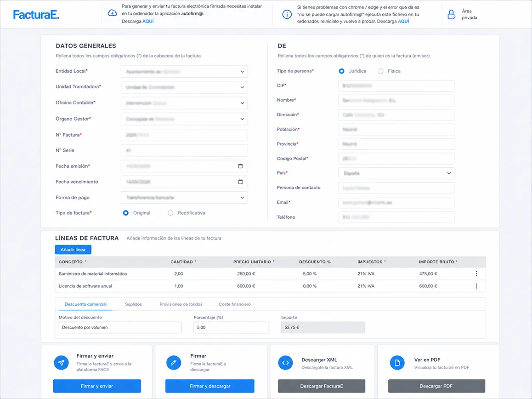Choose Rectificativa tipo de factura
The height and width of the screenshot is (399, 532).
click(x=170, y=213)
